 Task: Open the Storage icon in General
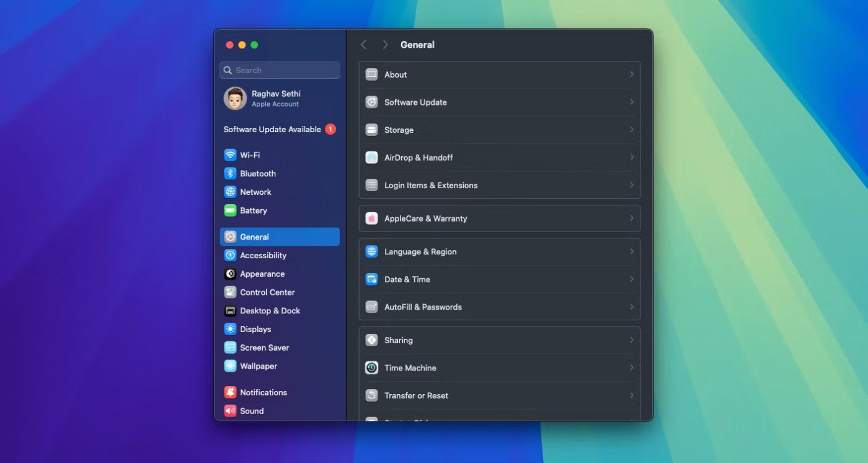pos(371,130)
